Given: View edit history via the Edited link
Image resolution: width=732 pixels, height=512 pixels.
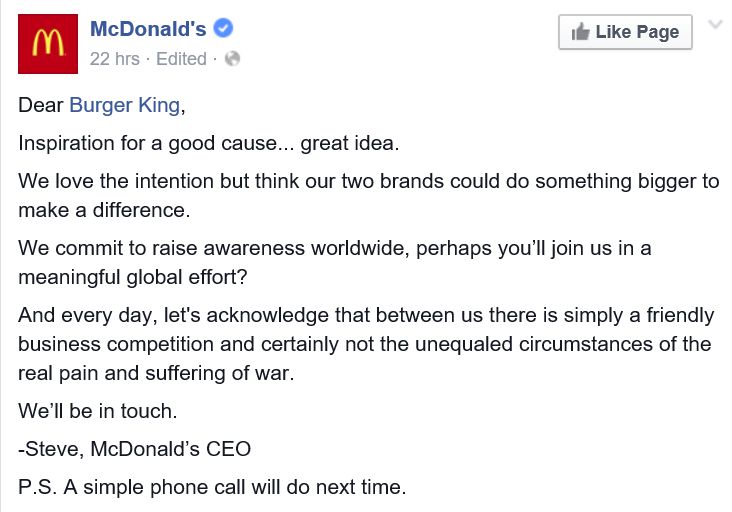Looking at the screenshot, I should pyautogui.click(x=181, y=59).
